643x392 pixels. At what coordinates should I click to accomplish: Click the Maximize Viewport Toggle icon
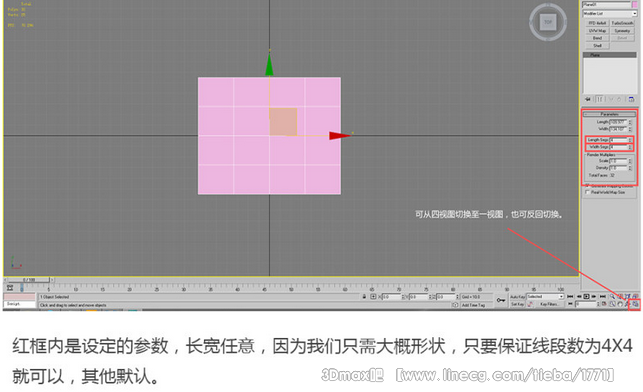coord(635,304)
